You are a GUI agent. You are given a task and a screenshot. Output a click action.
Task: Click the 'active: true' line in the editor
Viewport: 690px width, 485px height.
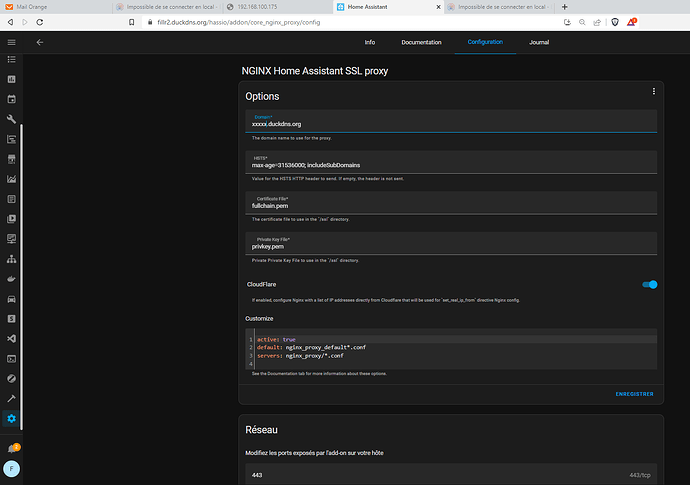point(276,339)
